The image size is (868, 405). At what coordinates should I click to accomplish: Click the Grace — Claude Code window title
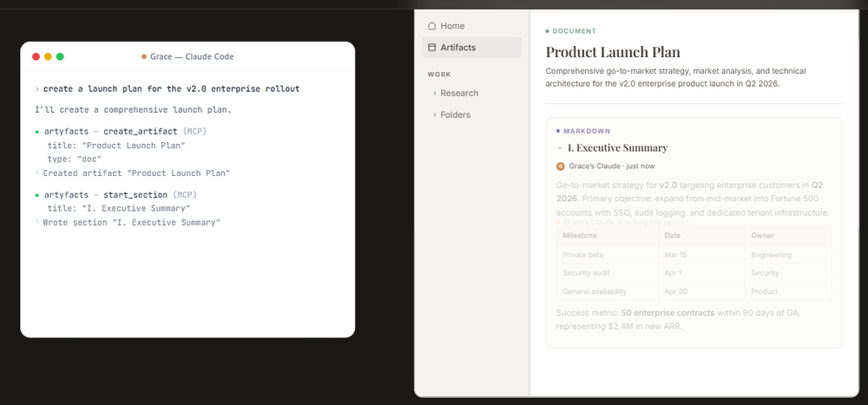[x=192, y=56]
